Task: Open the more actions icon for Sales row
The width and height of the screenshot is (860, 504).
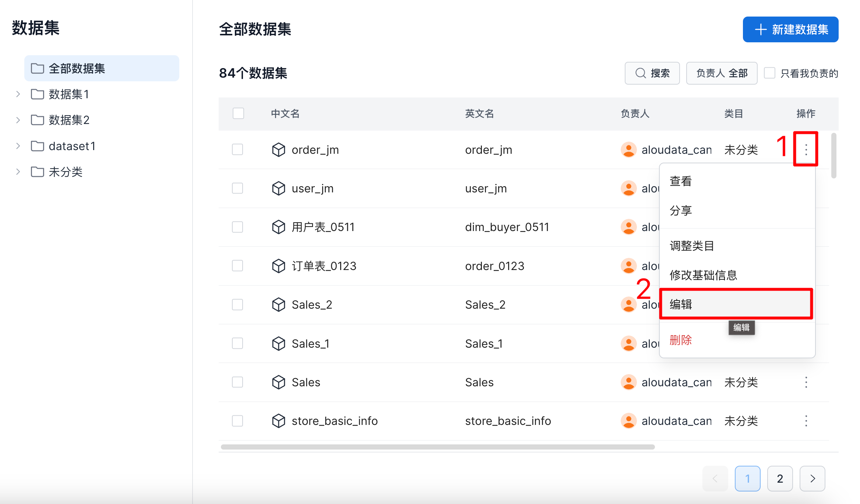Action: coord(806,382)
